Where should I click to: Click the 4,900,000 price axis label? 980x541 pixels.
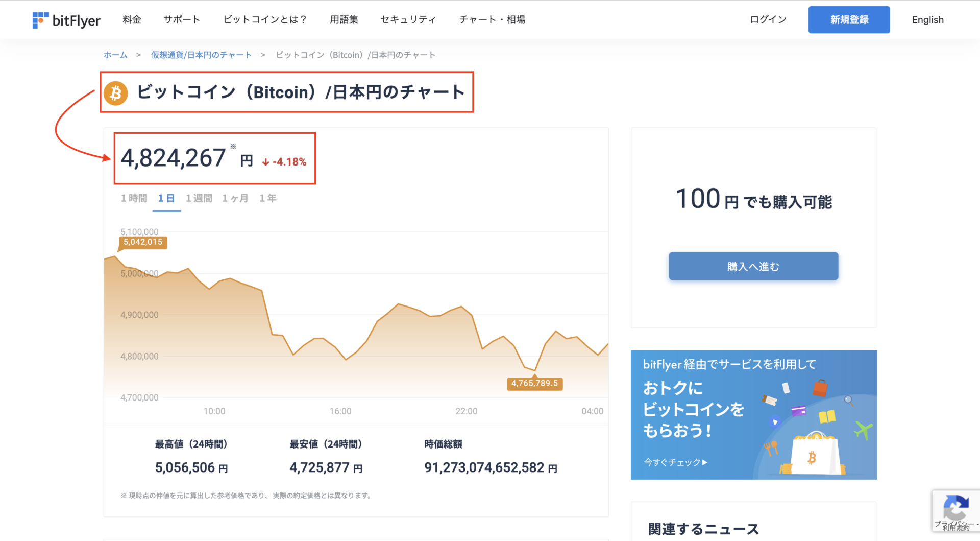[x=139, y=315]
